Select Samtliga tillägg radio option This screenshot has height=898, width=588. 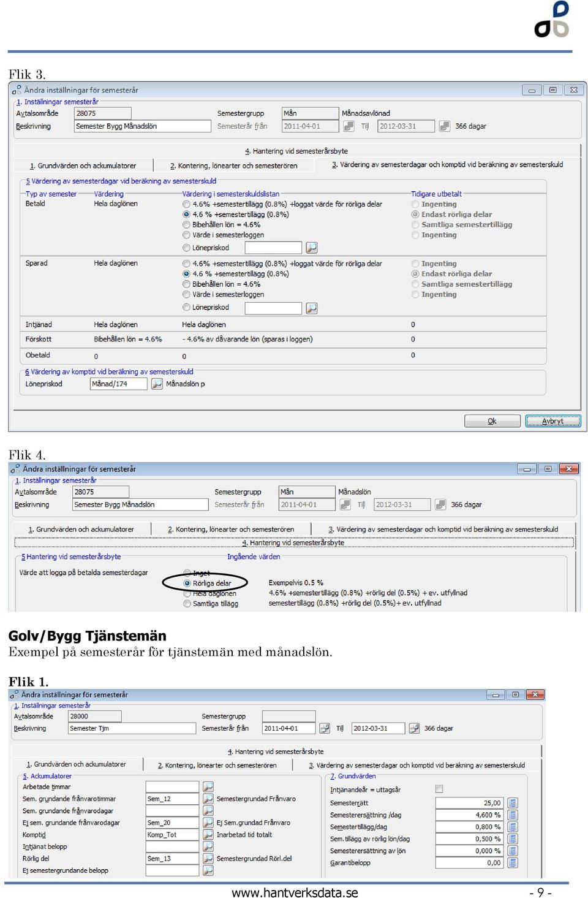187,604
